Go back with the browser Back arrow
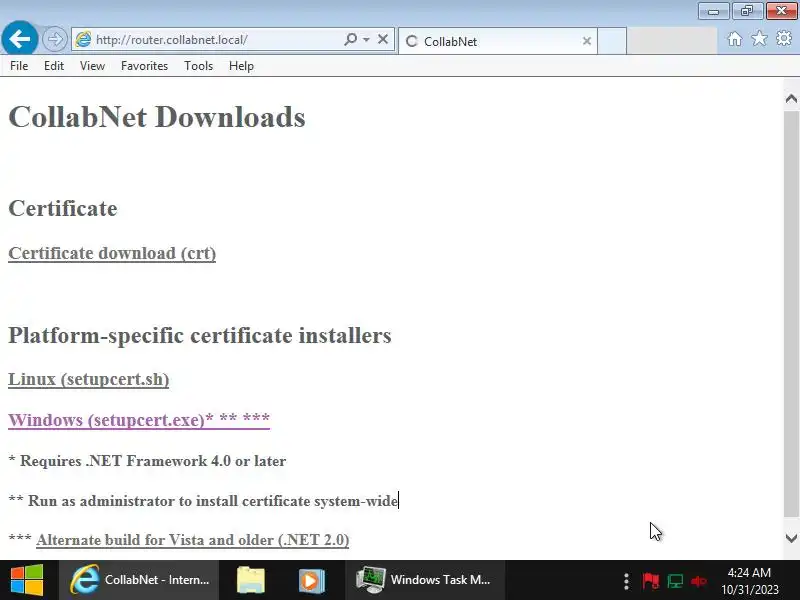800x600 pixels. [19, 38]
